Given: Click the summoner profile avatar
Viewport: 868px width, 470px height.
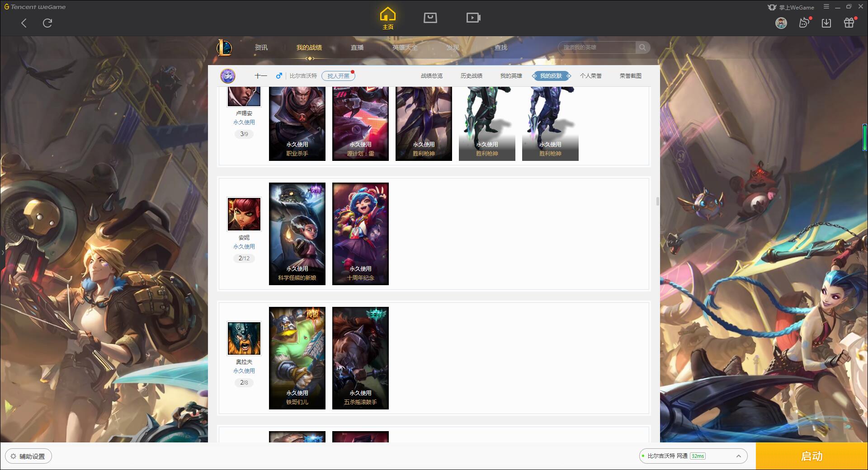Looking at the screenshot, I should [228, 76].
